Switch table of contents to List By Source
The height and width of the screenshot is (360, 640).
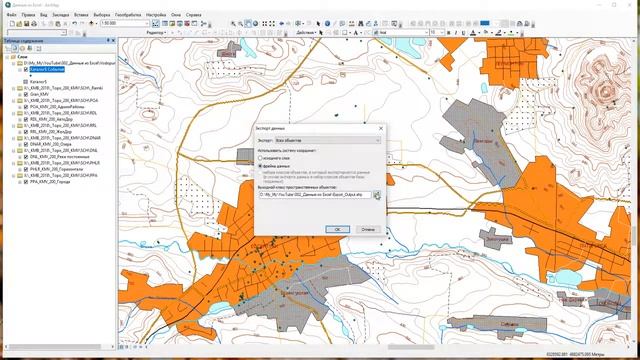(x=15, y=49)
